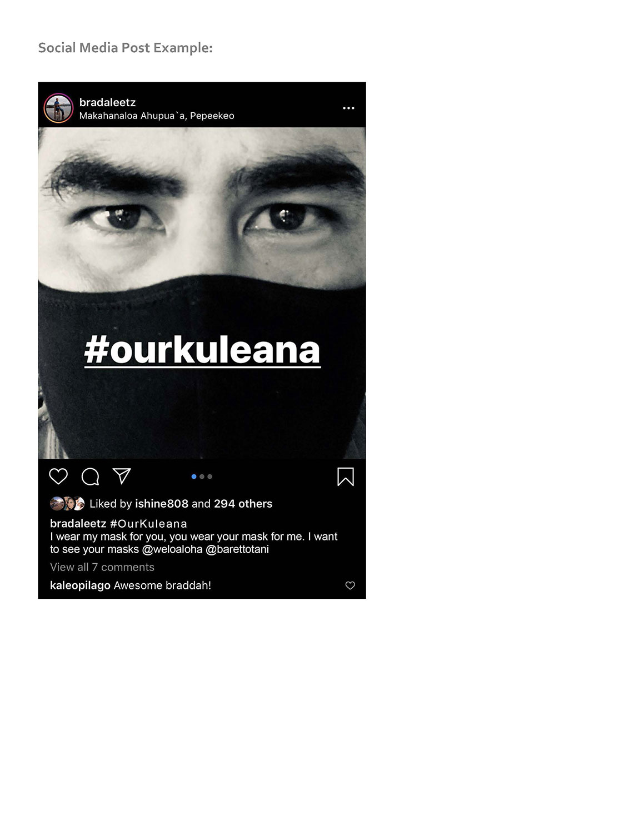
Task: Open location Makahanaloa Ahupua`a, Pepeekeo
Action: (x=157, y=116)
